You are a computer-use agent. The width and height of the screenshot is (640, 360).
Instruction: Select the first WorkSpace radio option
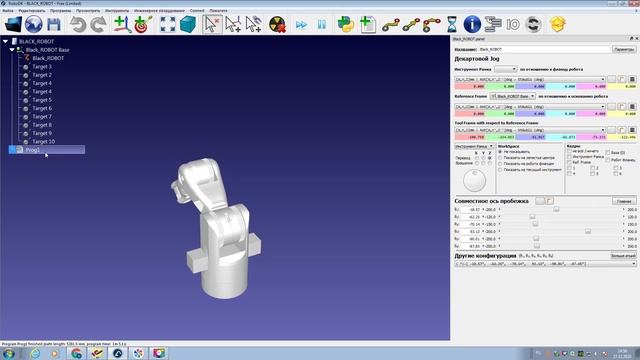pyautogui.click(x=500, y=152)
